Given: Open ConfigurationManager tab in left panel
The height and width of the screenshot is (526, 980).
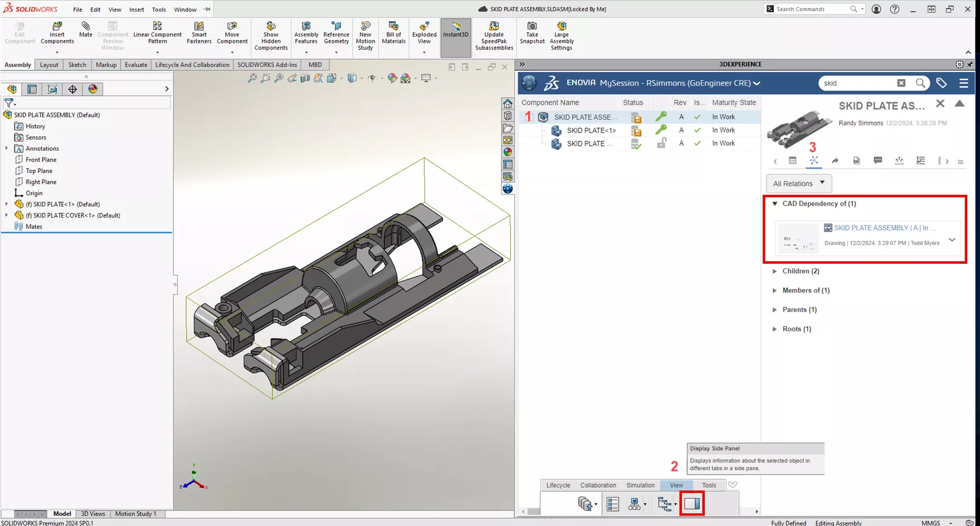Looking at the screenshot, I should click(x=52, y=89).
